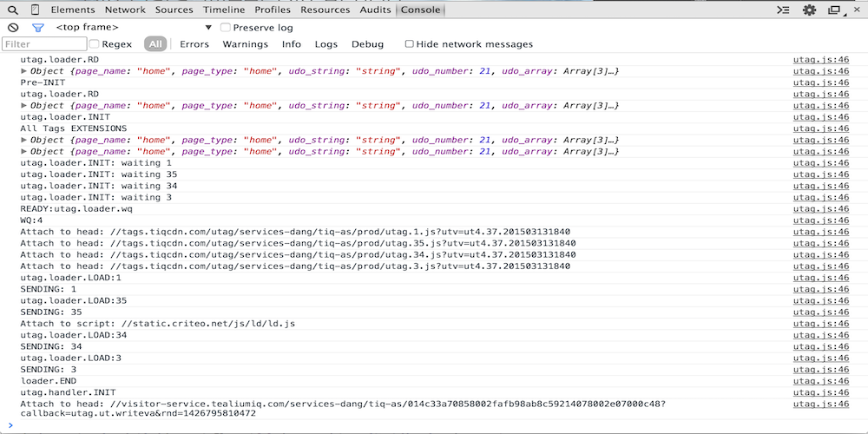Image resolution: width=868 pixels, height=434 pixels.
Task: Click the utag.1.js Attach to head line
Action: (x=295, y=232)
